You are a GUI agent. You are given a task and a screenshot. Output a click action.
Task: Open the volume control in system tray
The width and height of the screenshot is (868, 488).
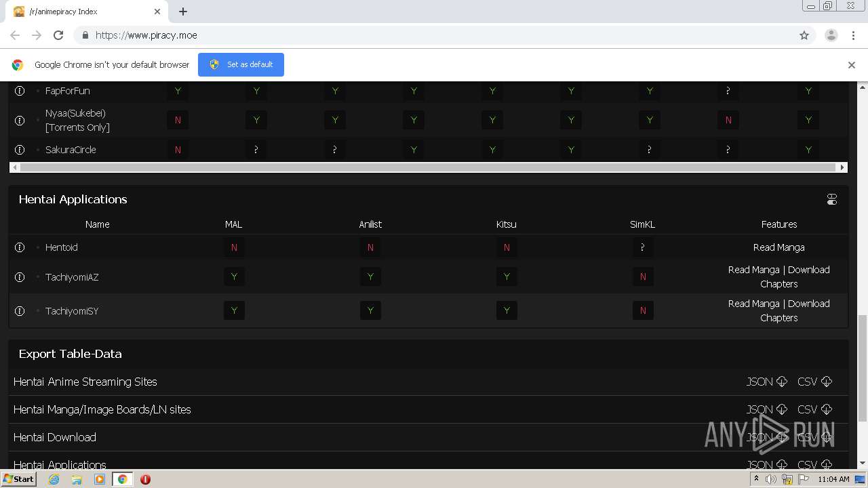[771, 479]
